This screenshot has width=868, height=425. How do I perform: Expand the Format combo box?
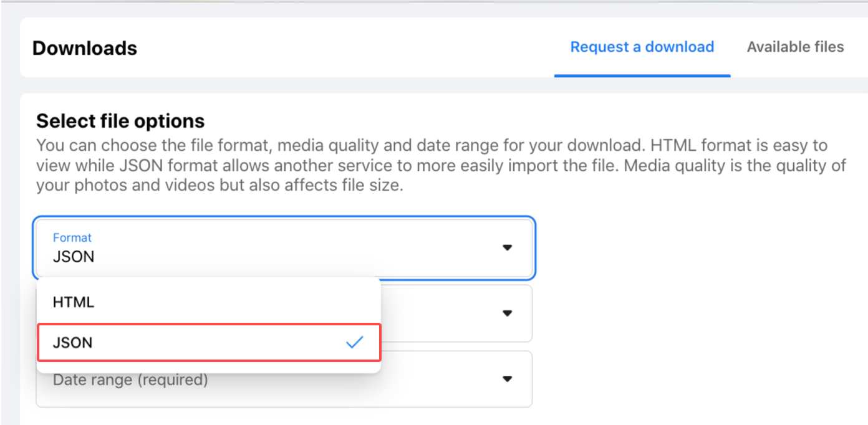284,247
